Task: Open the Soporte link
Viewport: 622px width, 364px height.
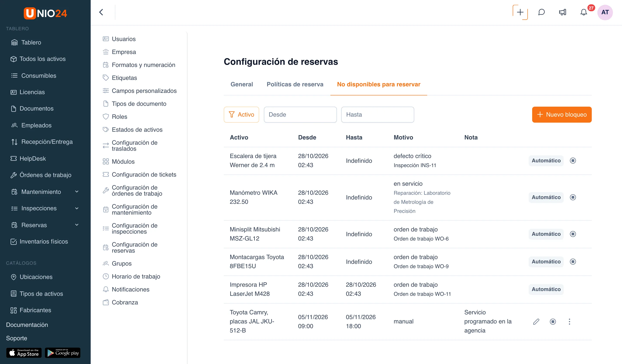Action: click(17, 338)
